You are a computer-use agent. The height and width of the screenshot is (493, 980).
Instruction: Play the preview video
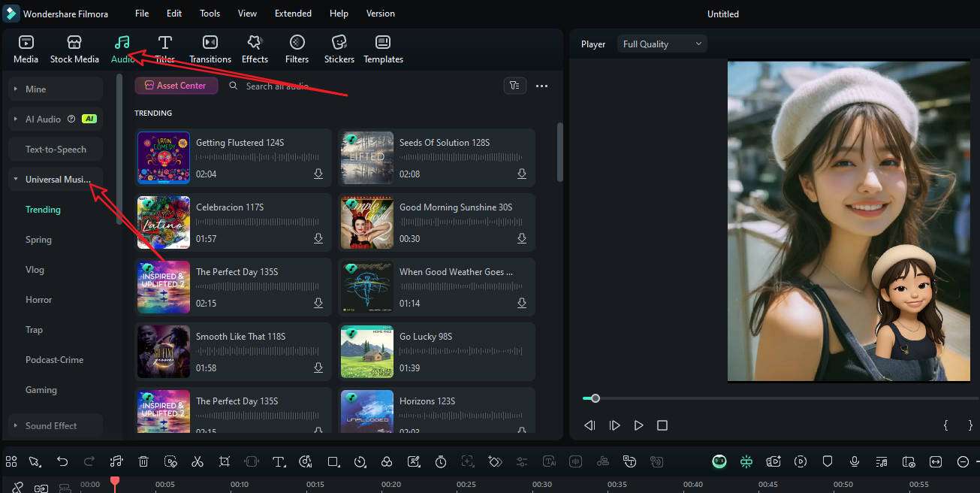pyautogui.click(x=638, y=425)
